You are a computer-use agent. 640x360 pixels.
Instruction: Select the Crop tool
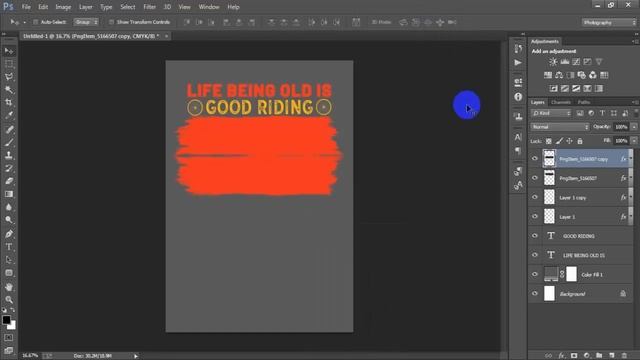[x=9, y=102]
